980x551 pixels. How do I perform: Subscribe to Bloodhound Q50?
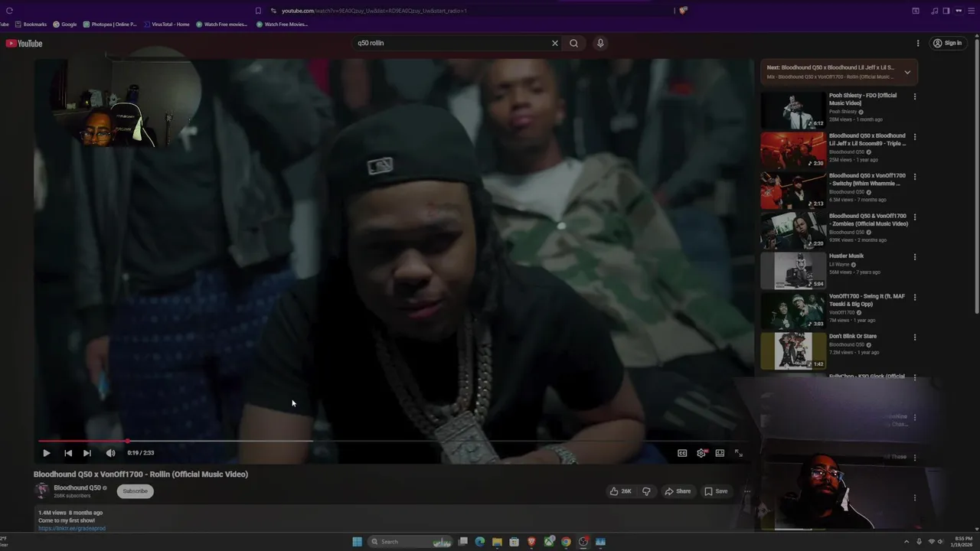pos(135,491)
